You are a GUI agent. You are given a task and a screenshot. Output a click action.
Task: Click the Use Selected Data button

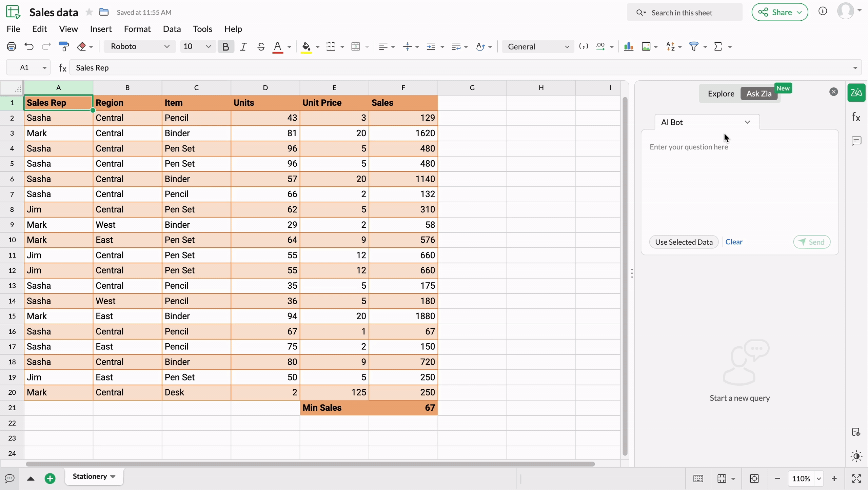(x=684, y=242)
